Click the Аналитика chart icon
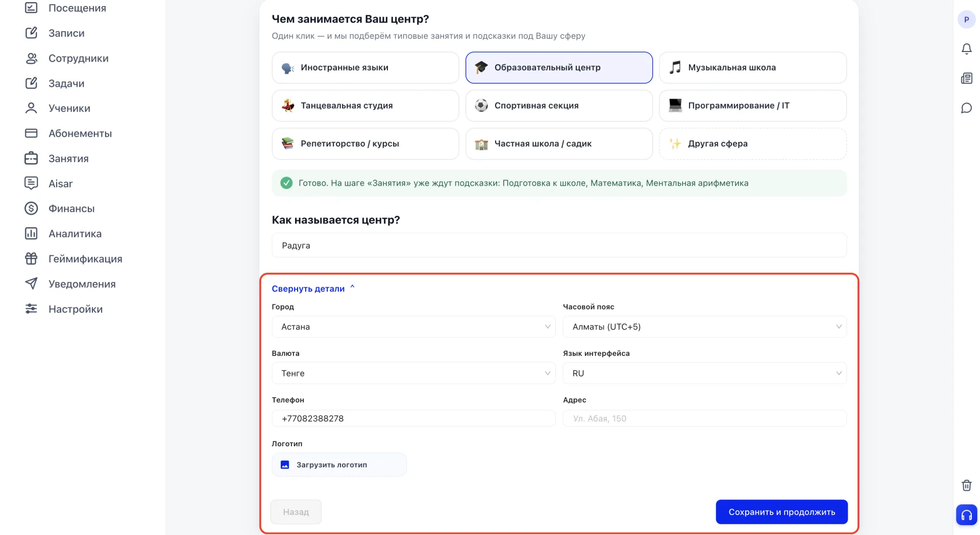 tap(31, 234)
